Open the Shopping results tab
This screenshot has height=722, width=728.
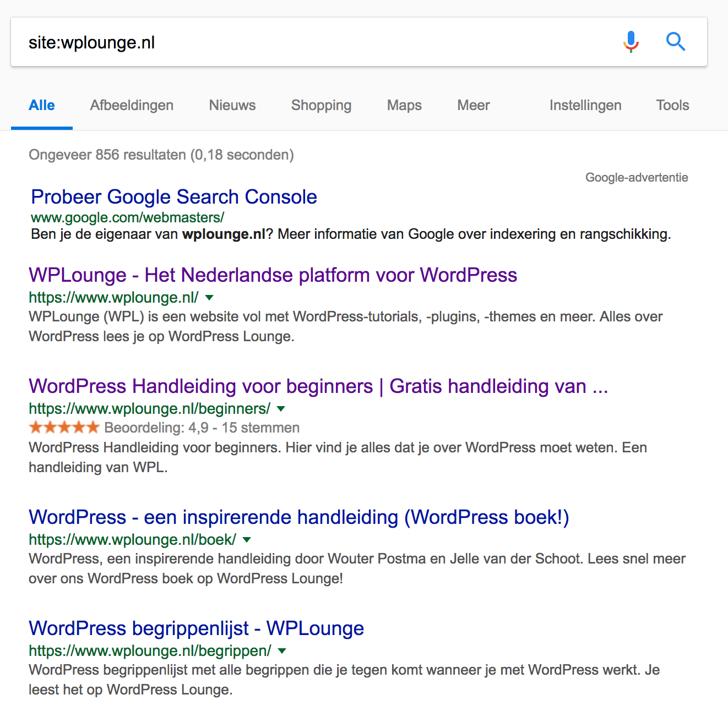point(321,105)
